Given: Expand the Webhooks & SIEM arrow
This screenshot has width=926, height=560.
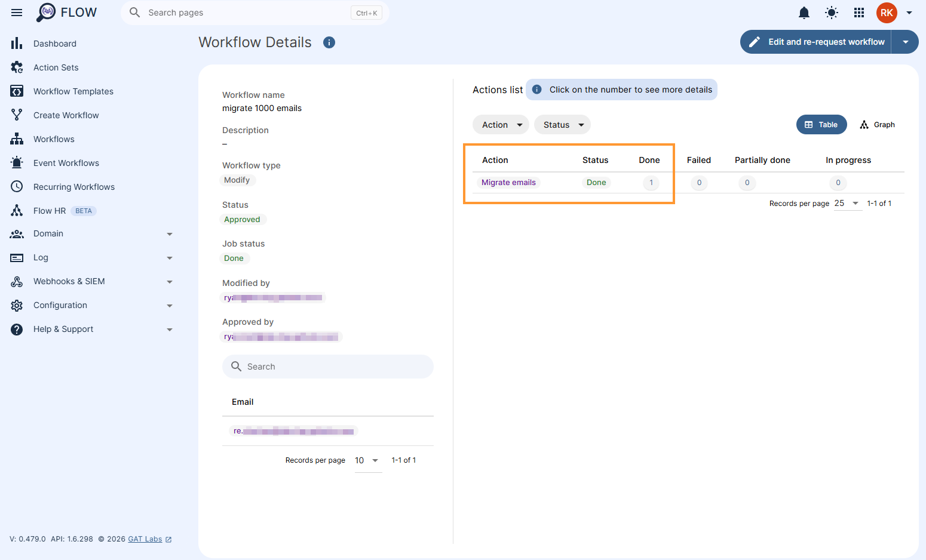Looking at the screenshot, I should [170, 282].
